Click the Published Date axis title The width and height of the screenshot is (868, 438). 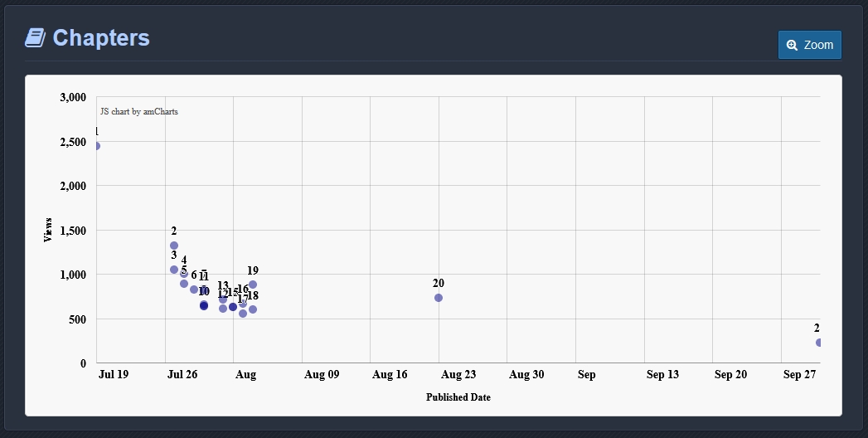tap(458, 397)
